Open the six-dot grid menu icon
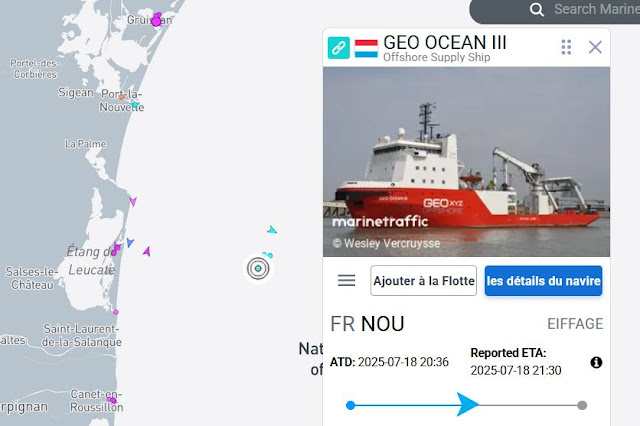 tap(566, 47)
